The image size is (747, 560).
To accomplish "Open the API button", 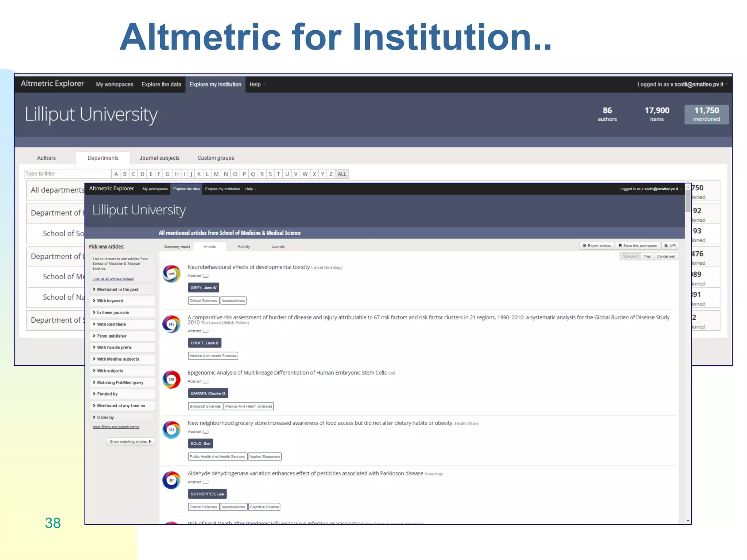I will coord(670,246).
